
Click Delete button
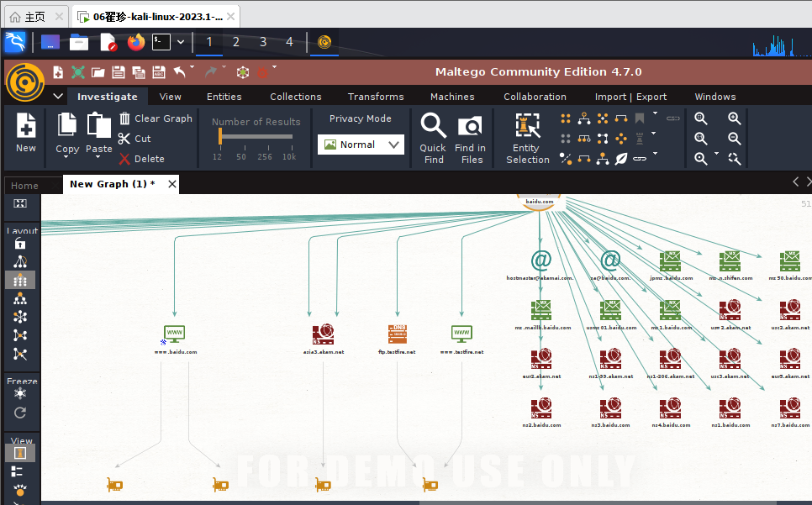[142, 159]
